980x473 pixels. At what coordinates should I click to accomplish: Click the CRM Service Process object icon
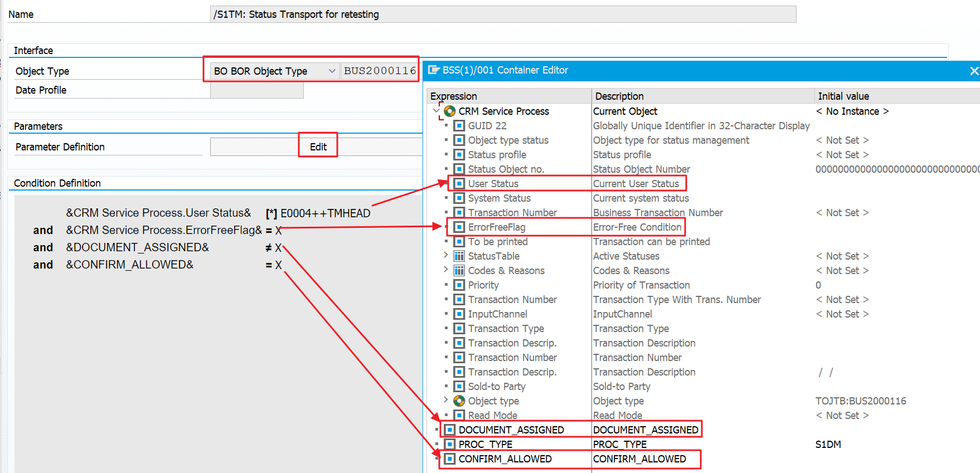pos(449,111)
